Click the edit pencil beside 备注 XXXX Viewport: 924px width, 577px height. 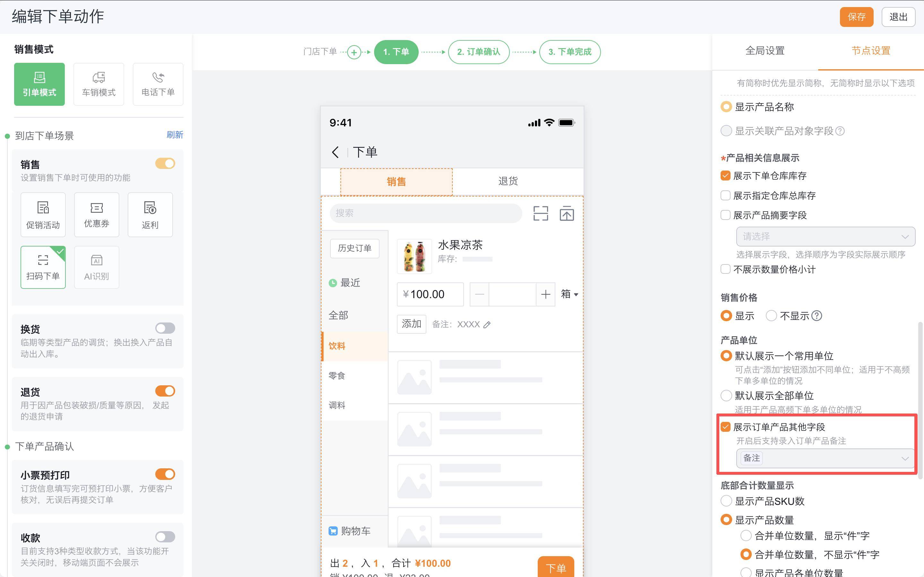pyautogui.click(x=487, y=325)
